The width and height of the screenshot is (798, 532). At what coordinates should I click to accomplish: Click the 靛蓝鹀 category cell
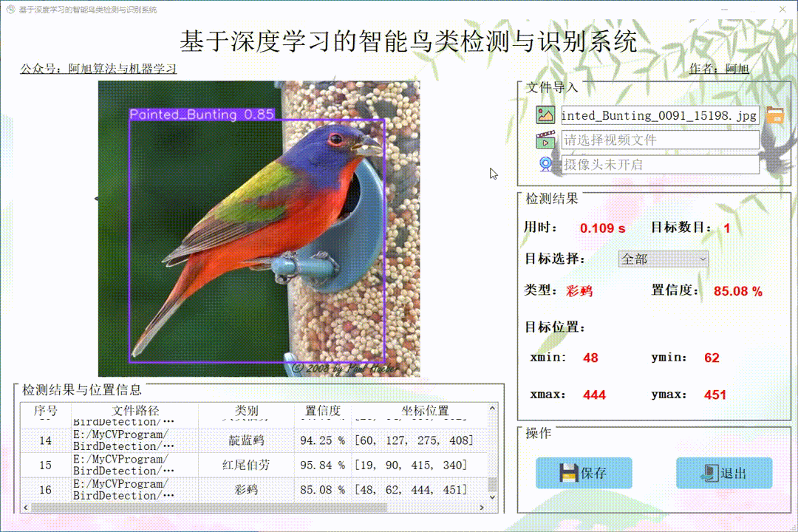point(246,440)
